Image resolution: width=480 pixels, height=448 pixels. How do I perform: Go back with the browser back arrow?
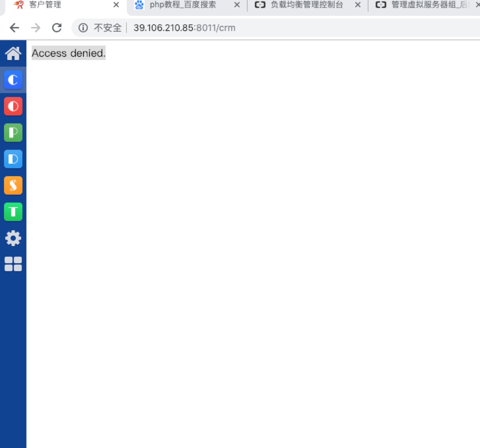pos(15,28)
